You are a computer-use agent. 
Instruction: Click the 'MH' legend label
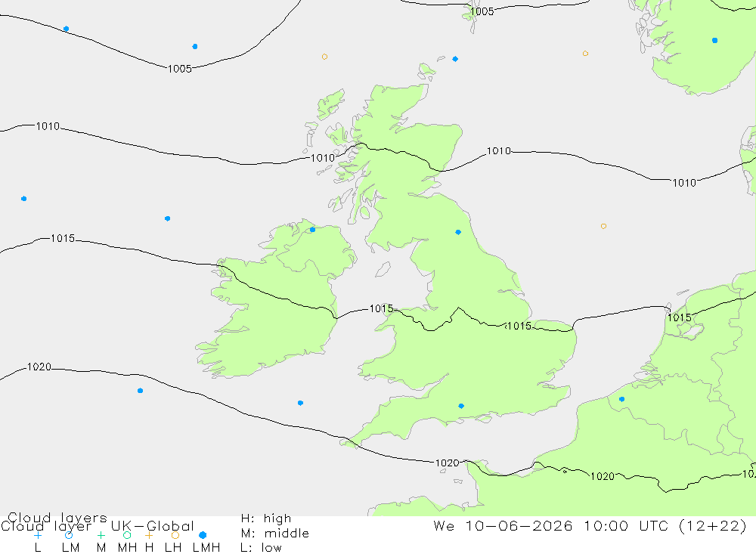tap(127, 548)
